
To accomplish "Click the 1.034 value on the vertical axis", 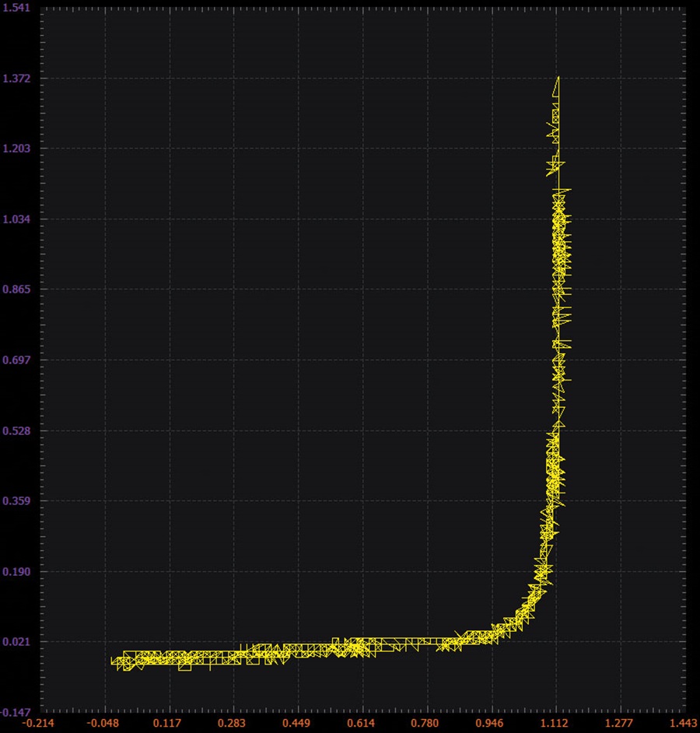I will pyautogui.click(x=16, y=219).
